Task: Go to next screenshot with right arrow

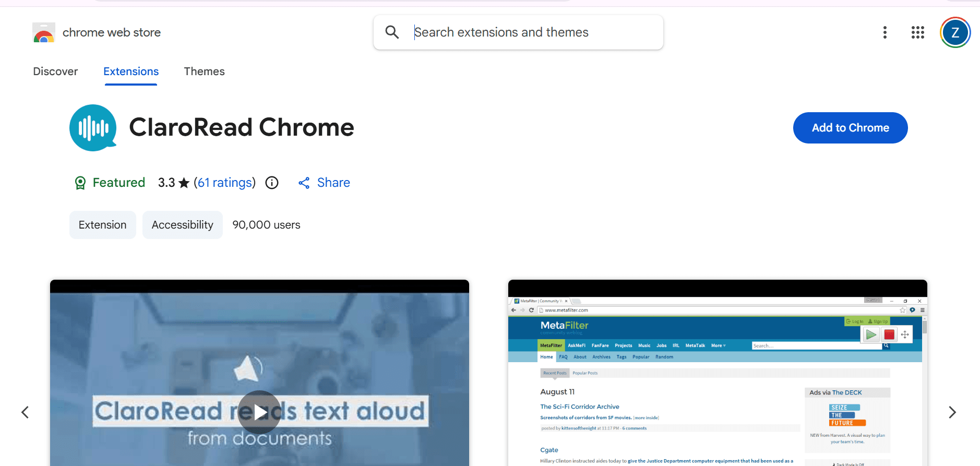Action: point(952,412)
